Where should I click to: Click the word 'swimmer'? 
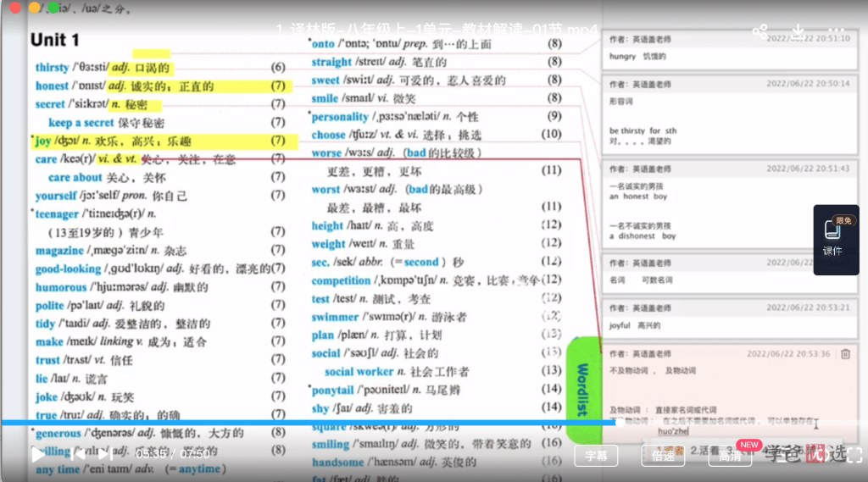pos(335,317)
